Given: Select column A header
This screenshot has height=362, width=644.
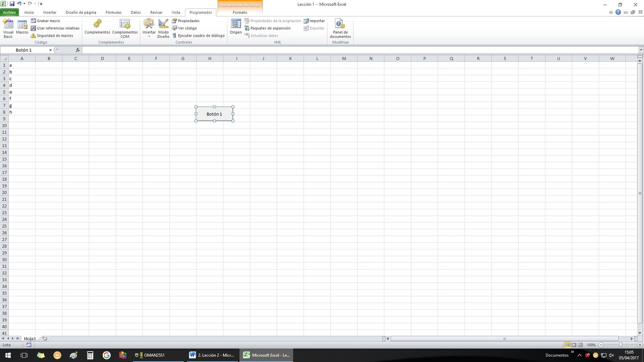Looking at the screenshot, I should (x=22, y=58).
